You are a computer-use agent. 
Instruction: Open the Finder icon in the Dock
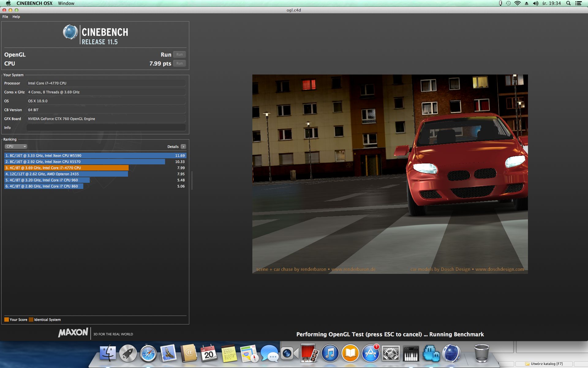(x=107, y=353)
